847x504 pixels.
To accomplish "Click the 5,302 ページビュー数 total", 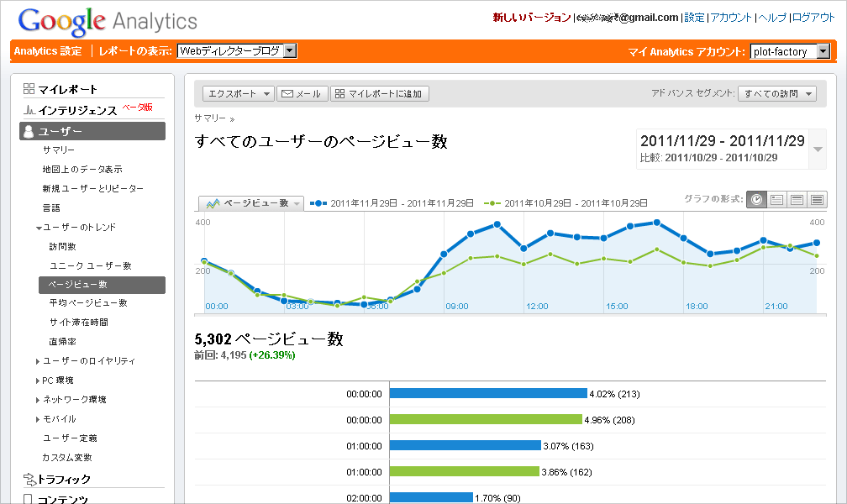I will [x=269, y=339].
